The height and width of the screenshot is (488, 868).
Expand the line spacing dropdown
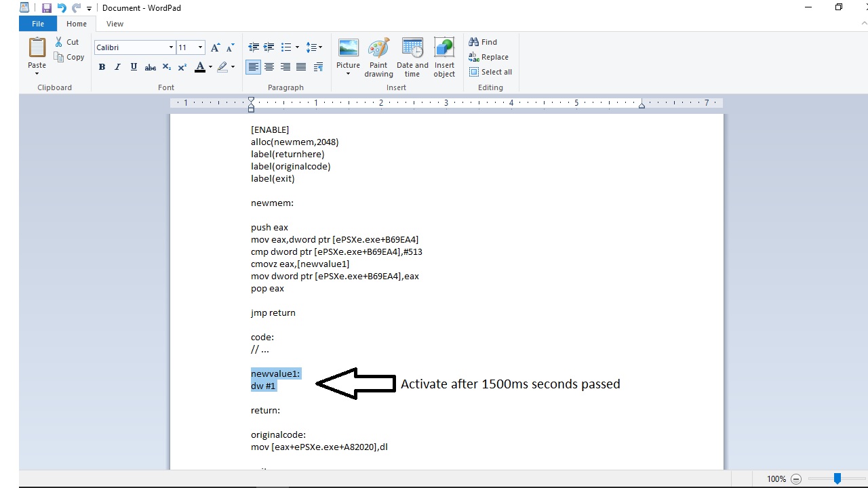click(319, 47)
